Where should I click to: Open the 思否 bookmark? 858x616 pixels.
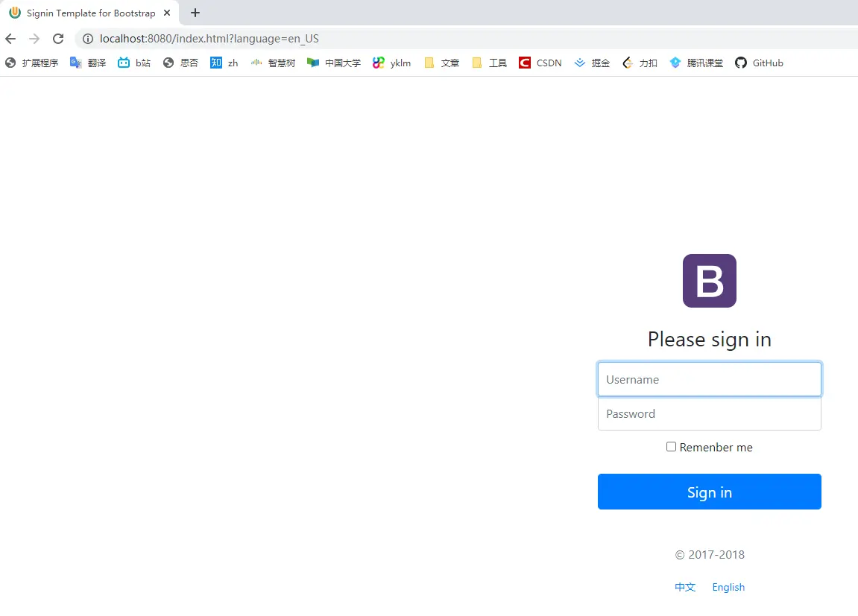pos(180,63)
